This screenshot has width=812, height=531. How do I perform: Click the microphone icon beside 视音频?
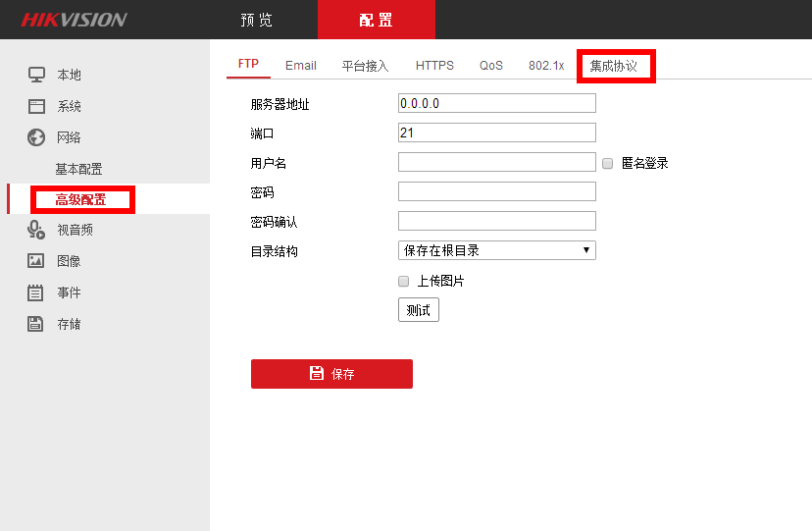coord(36,230)
